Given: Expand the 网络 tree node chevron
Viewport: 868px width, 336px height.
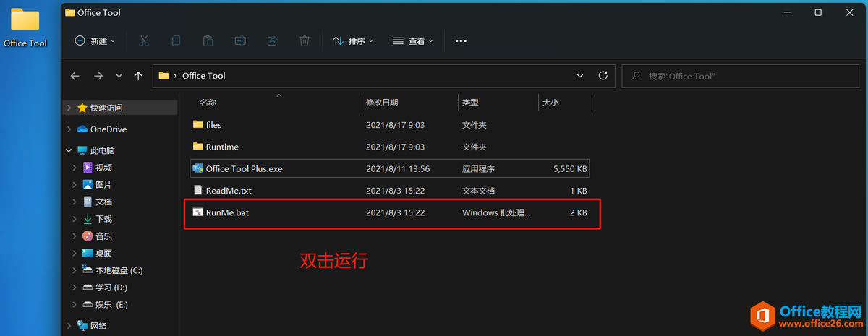Looking at the screenshot, I should (69, 326).
